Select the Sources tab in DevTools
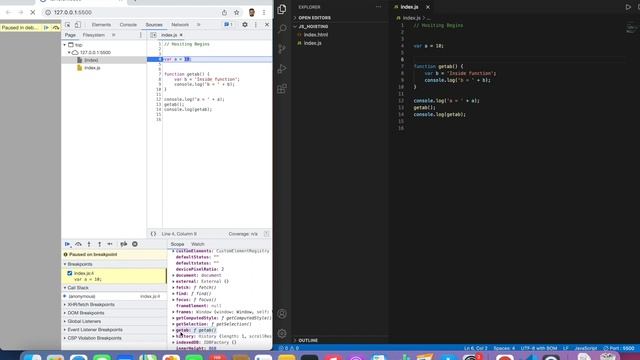The width and height of the screenshot is (640, 360). coord(154,25)
